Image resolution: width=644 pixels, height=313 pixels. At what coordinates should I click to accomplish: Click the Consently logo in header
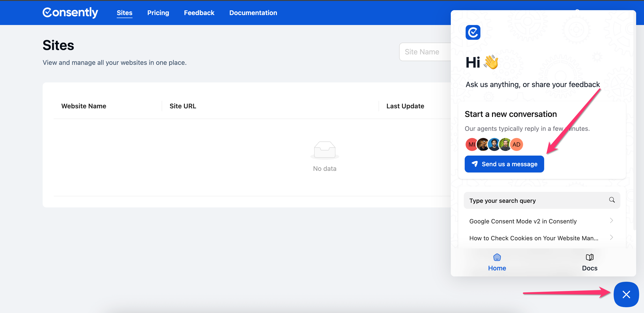click(70, 13)
